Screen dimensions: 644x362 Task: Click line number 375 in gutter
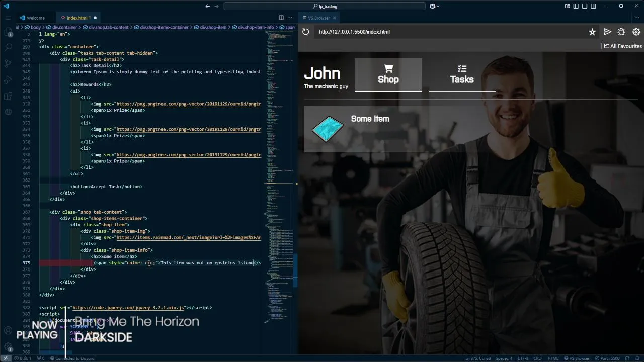point(26,263)
